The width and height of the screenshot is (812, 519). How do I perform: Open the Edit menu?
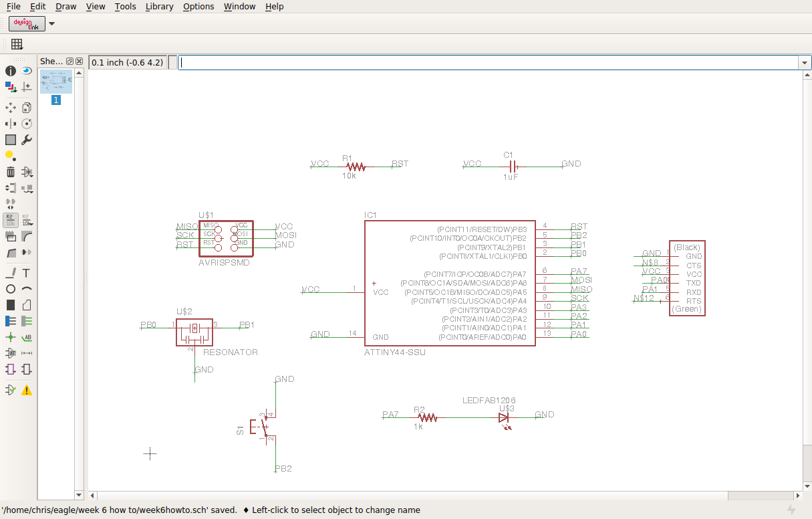38,6
